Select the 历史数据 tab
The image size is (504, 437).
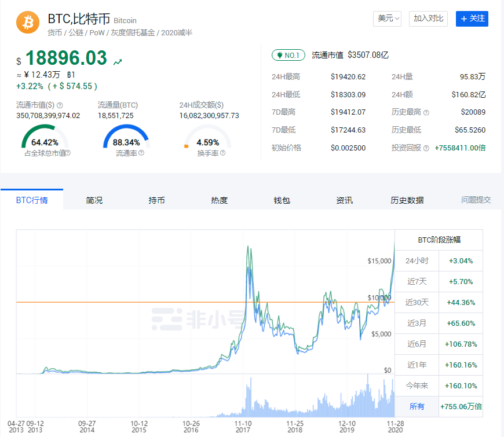tap(407, 200)
